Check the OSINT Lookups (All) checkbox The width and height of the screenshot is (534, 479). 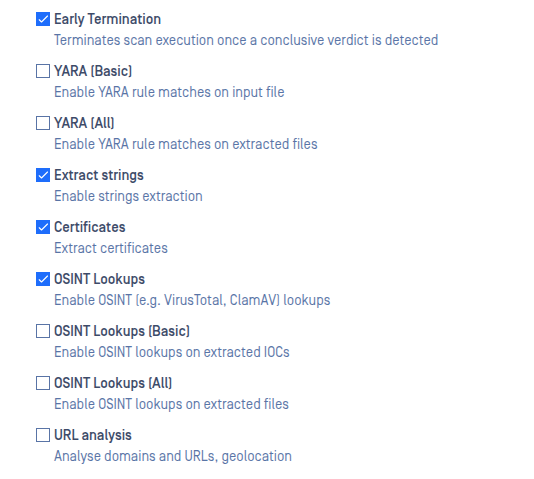click(x=43, y=383)
